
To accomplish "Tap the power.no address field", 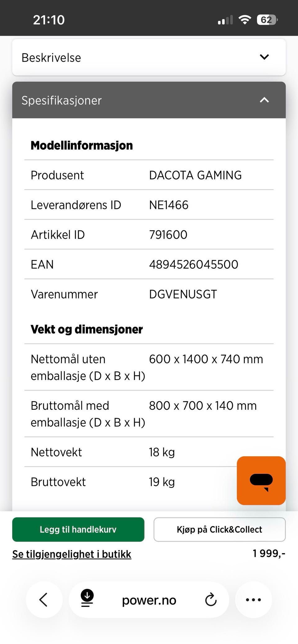I will [149, 600].
